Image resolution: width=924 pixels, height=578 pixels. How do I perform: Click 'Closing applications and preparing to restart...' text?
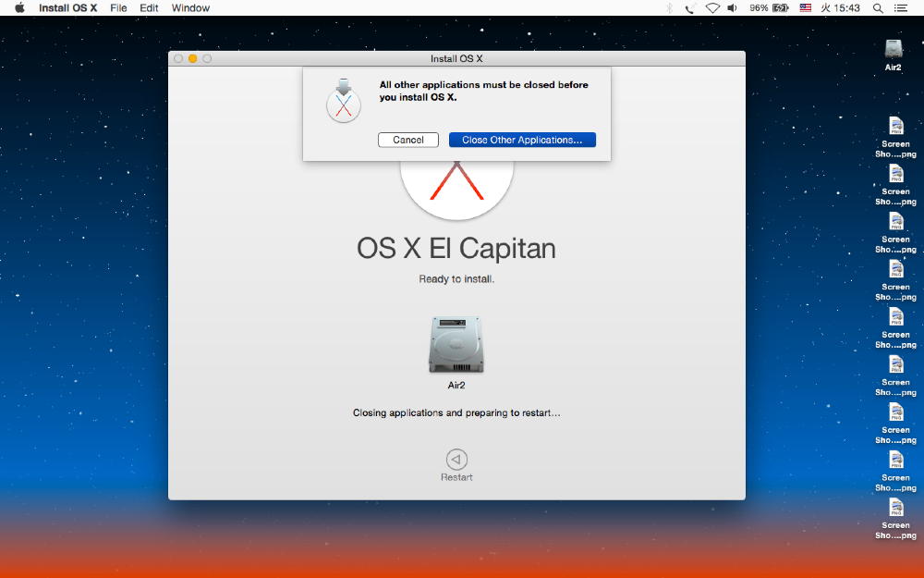pos(456,412)
